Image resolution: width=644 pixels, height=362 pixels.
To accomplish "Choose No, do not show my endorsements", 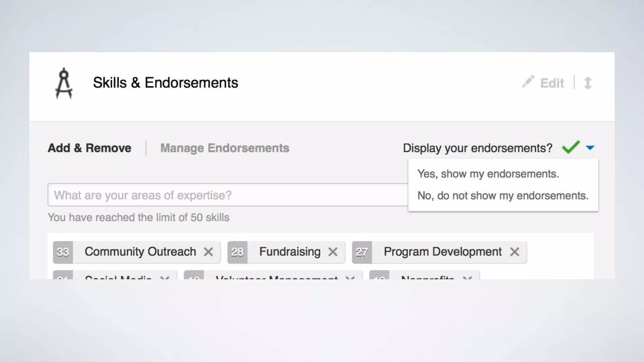I will (x=502, y=195).
